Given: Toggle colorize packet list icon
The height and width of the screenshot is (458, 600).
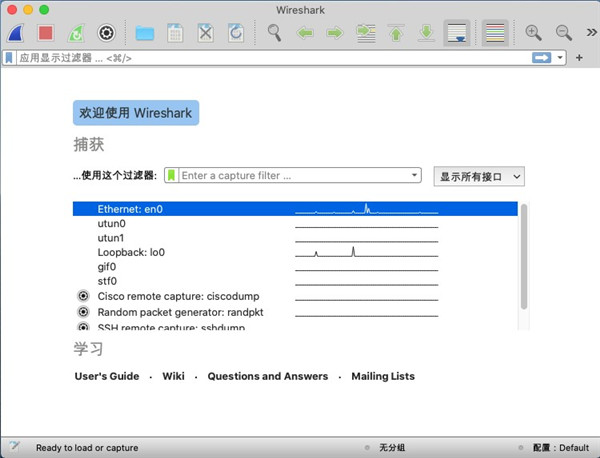Looking at the screenshot, I should click(x=494, y=32).
